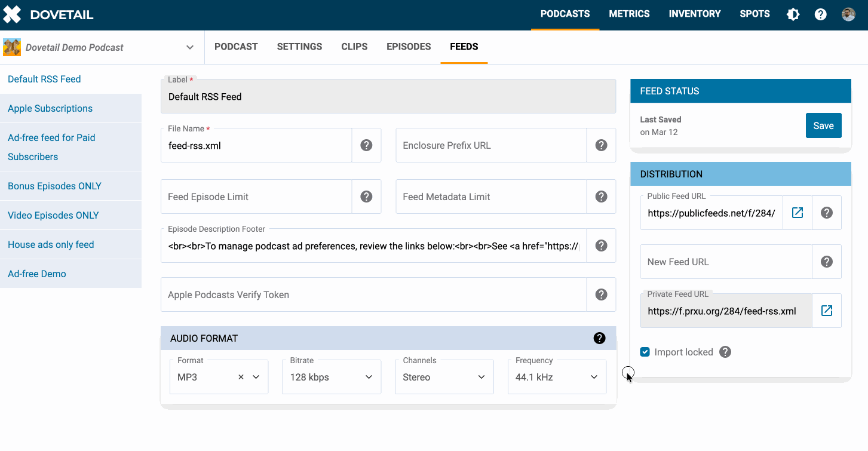Open the Frequency 44.1 kHz dropdown

[x=557, y=377]
